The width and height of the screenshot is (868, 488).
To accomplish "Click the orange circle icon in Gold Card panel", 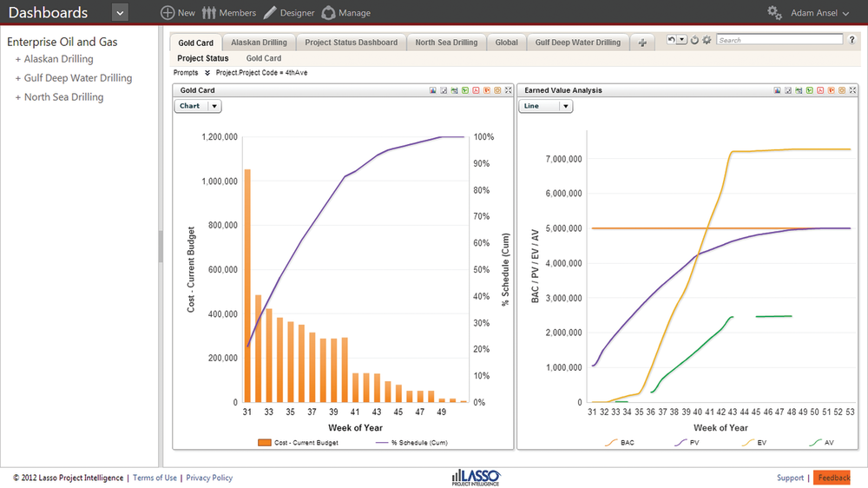I will coord(497,90).
